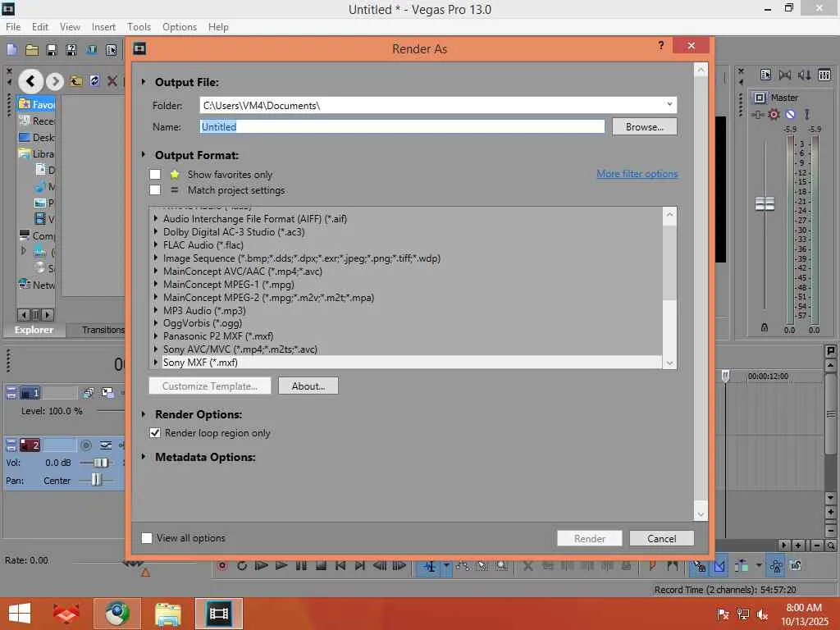
Task: Save the project with the floppy disk icon
Action: [x=52, y=50]
